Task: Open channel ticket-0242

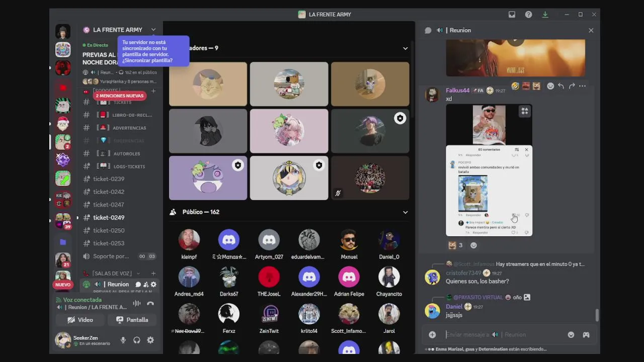Action: tap(120, 192)
